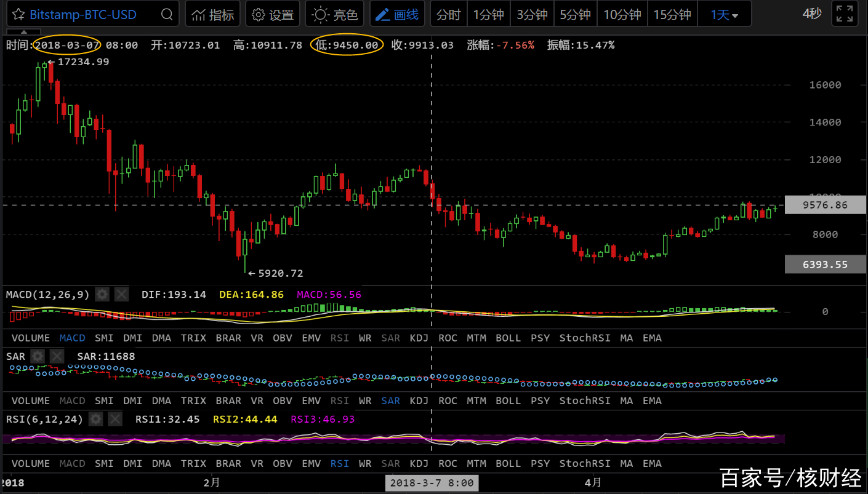The image size is (868, 494).
Task: Select StochRSI in the RSI panel indicator row
Action: click(585, 463)
